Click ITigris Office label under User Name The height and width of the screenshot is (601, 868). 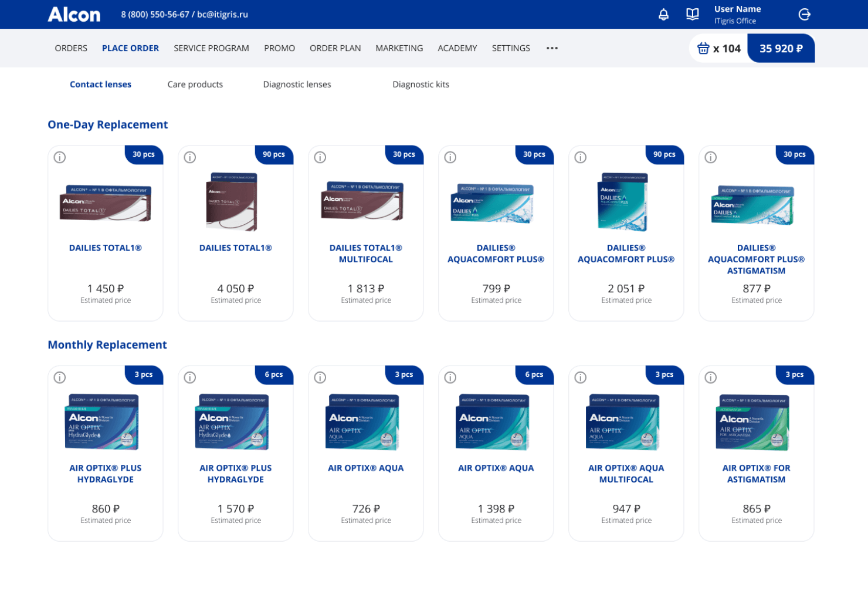[735, 21]
